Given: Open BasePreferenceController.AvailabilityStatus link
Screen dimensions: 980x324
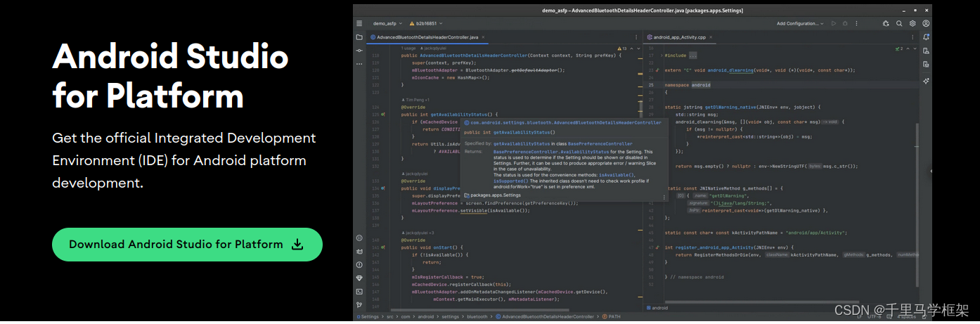Looking at the screenshot, I should click(551, 152).
